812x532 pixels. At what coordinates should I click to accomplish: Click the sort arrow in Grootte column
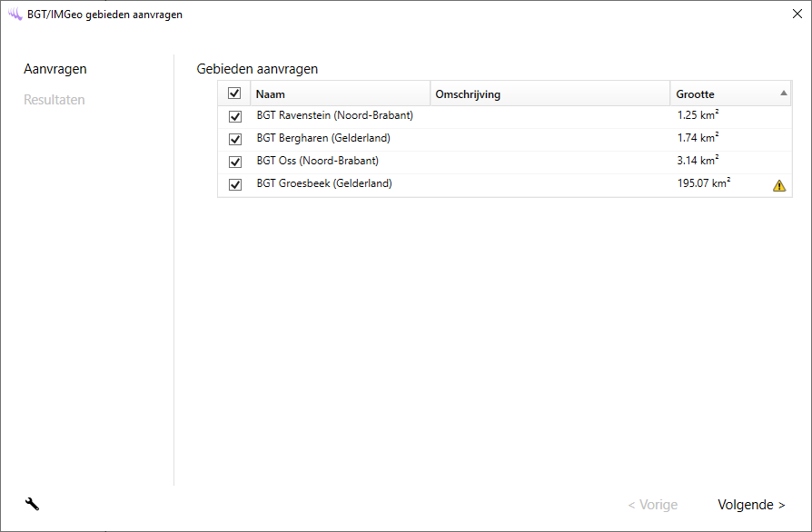pos(783,94)
